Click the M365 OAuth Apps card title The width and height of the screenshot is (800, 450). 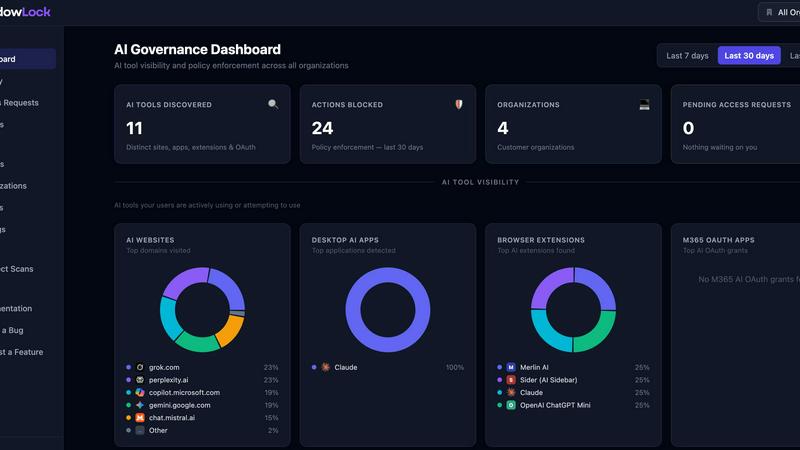coord(718,240)
